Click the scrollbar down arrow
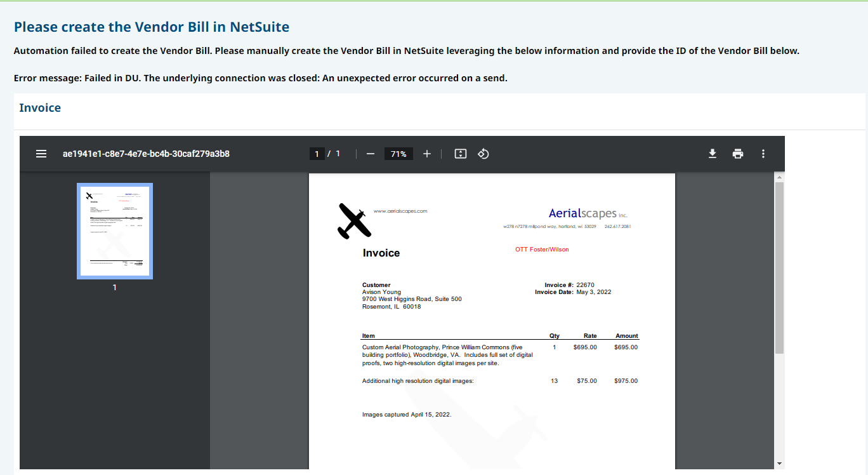 point(780,464)
